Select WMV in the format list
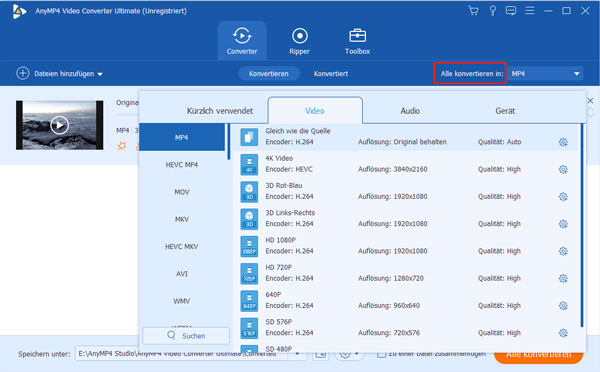The width and height of the screenshot is (600, 372). click(182, 301)
